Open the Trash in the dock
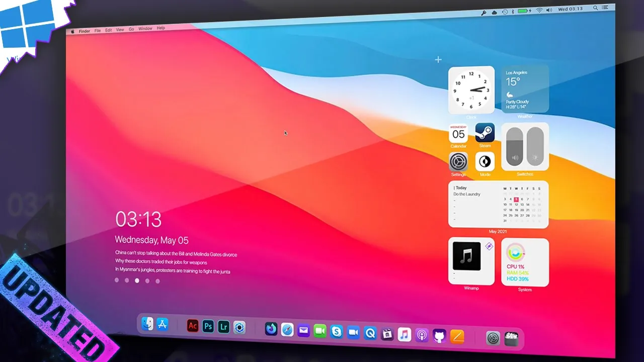 (511, 338)
